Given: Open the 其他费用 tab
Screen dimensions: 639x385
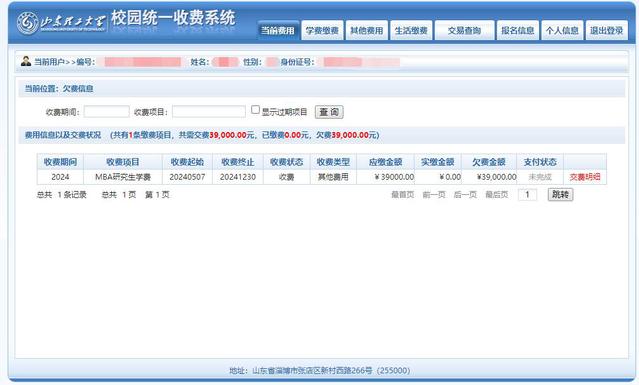Looking at the screenshot, I should (x=366, y=31).
